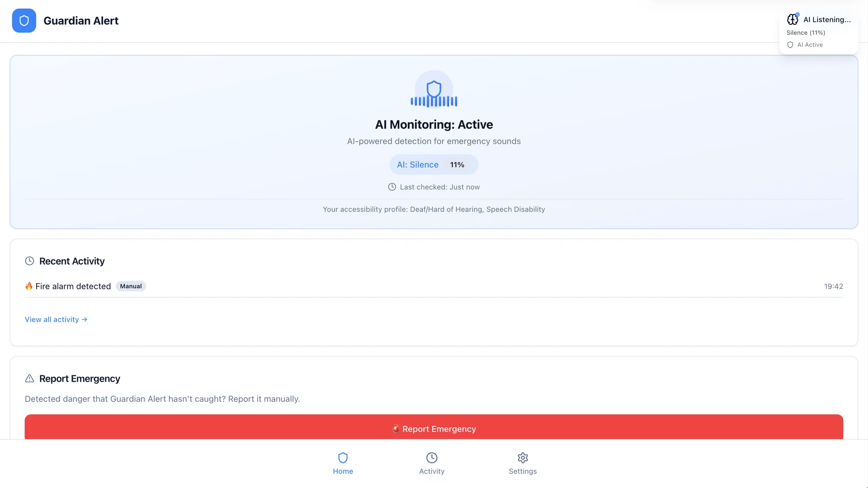
Task: Click the small shield icon beside AI Active
Action: pyautogui.click(x=790, y=45)
